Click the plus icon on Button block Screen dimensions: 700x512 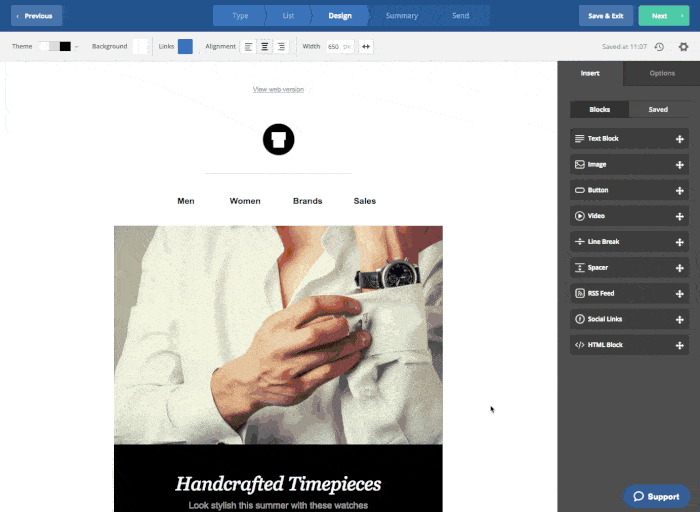click(x=679, y=191)
